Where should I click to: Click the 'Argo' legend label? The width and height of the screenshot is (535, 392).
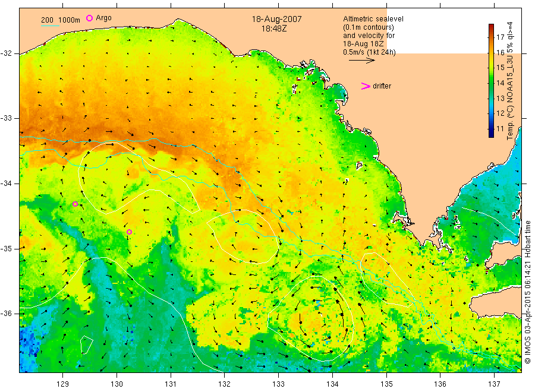tap(103, 18)
